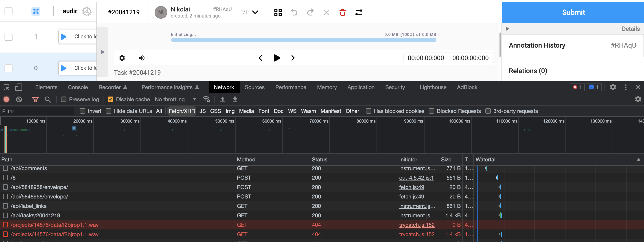Viewport: 644px width, 242px height.
Task: Open network conditions wifi icon
Action: click(x=206, y=99)
